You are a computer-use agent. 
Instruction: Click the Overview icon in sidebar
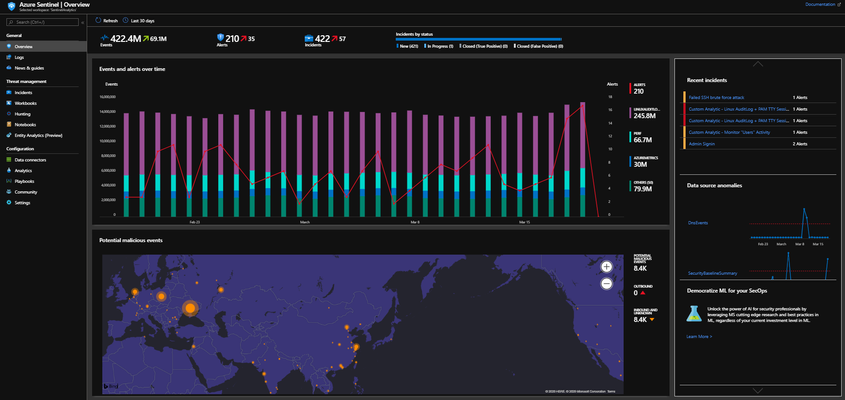point(9,47)
